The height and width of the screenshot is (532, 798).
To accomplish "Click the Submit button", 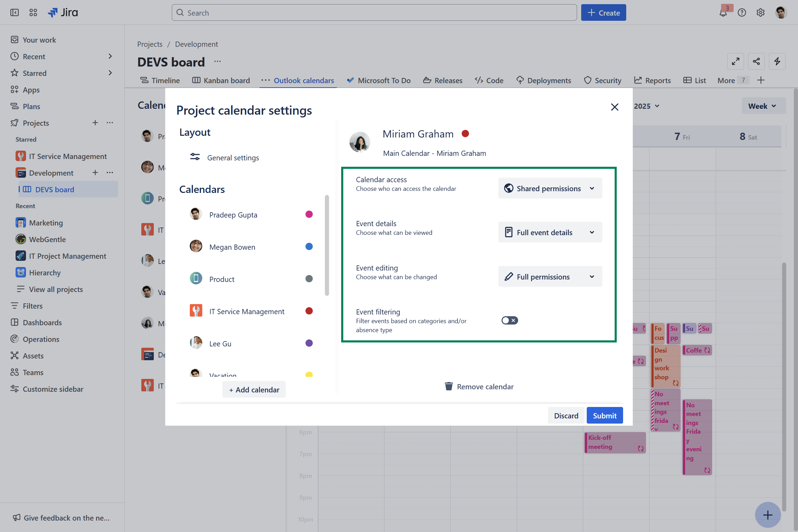I will click(x=604, y=416).
